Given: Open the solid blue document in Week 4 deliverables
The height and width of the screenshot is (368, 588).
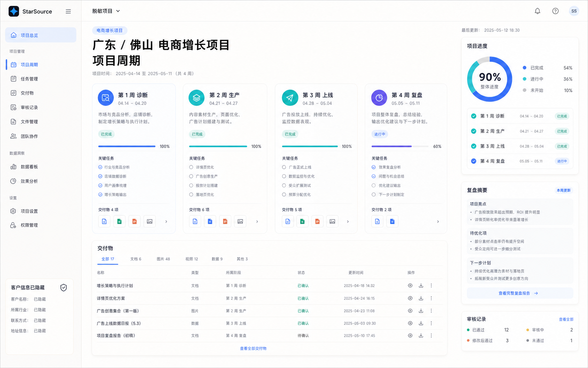Looking at the screenshot, I should pyautogui.click(x=392, y=221).
